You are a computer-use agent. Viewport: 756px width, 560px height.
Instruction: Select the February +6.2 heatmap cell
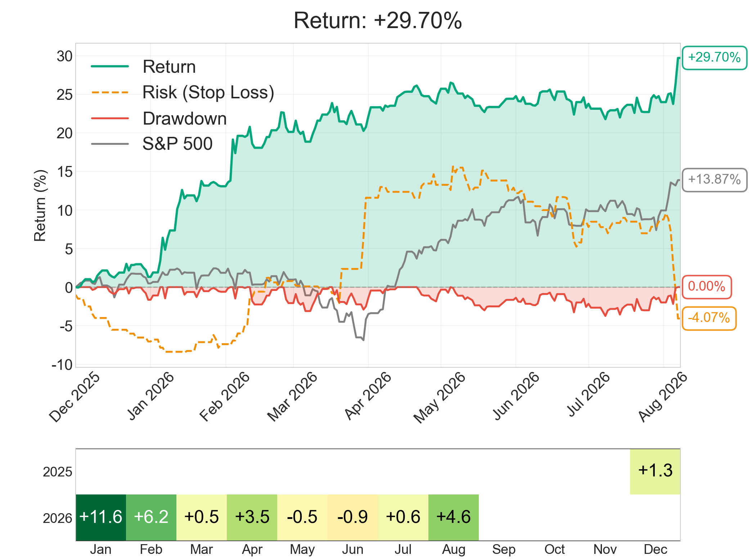coord(151,517)
